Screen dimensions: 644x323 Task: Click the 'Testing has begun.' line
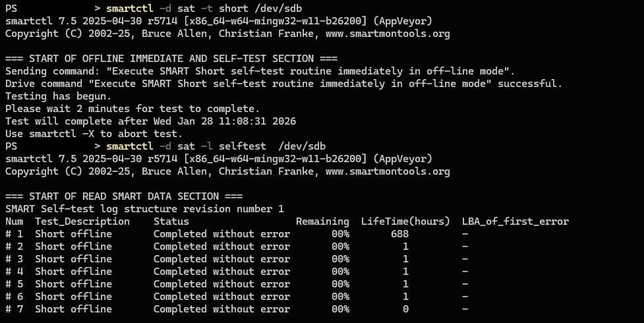click(x=58, y=96)
